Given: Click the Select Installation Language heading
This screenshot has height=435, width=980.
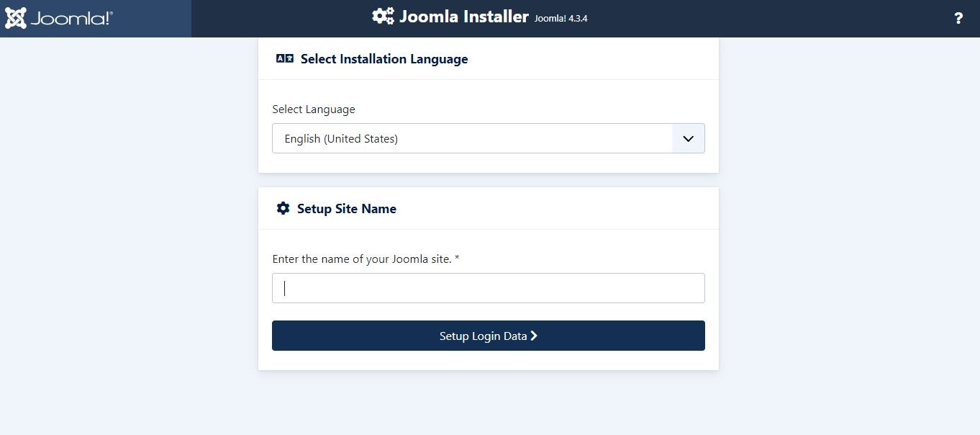Looking at the screenshot, I should click(x=384, y=59).
